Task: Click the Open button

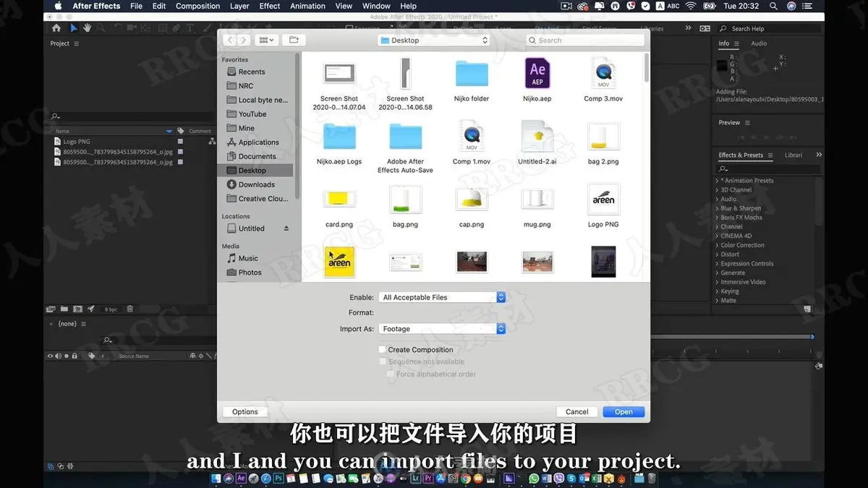Action: 624,412
